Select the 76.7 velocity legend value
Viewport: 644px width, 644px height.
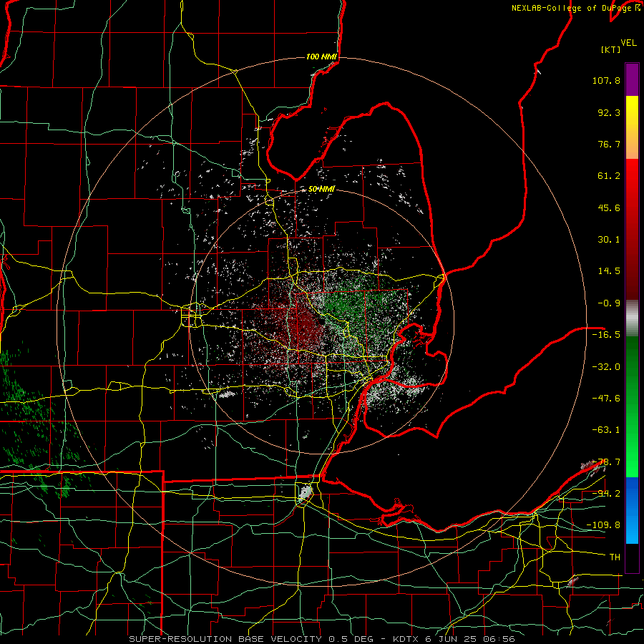coord(609,144)
